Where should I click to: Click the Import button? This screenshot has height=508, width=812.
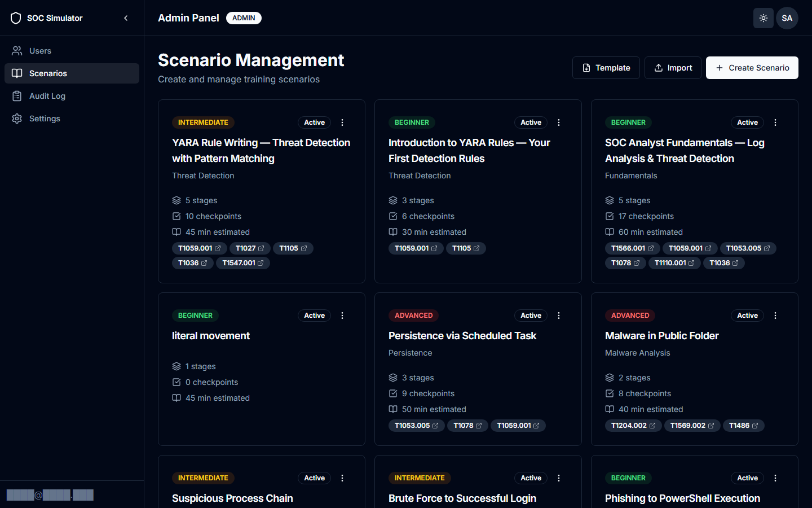click(x=673, y=67)
